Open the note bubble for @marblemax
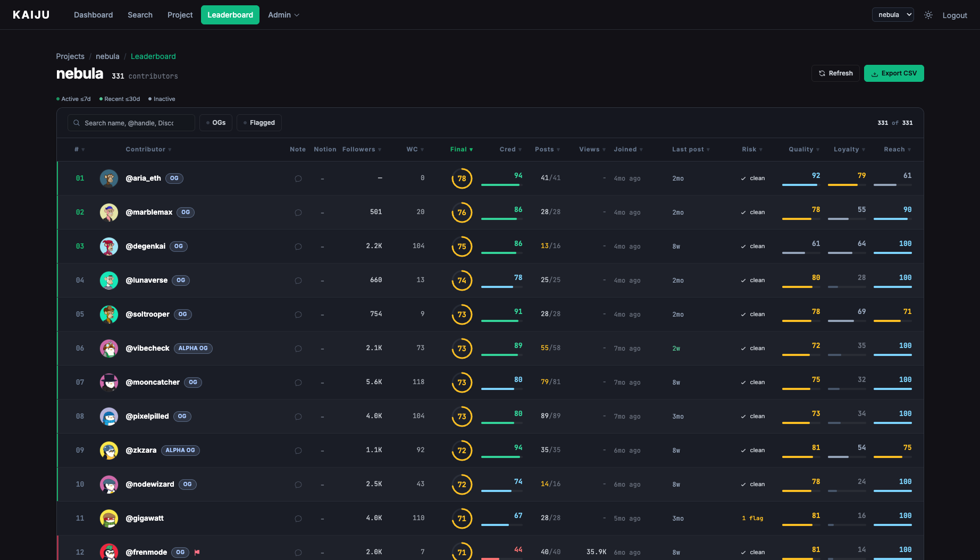980x560 pixels. click(x=298, y=213)
